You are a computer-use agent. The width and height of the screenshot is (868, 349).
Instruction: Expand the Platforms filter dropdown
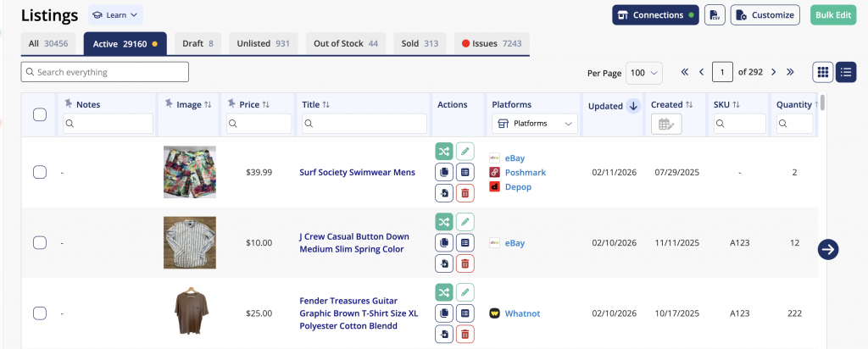pos(535,124)
